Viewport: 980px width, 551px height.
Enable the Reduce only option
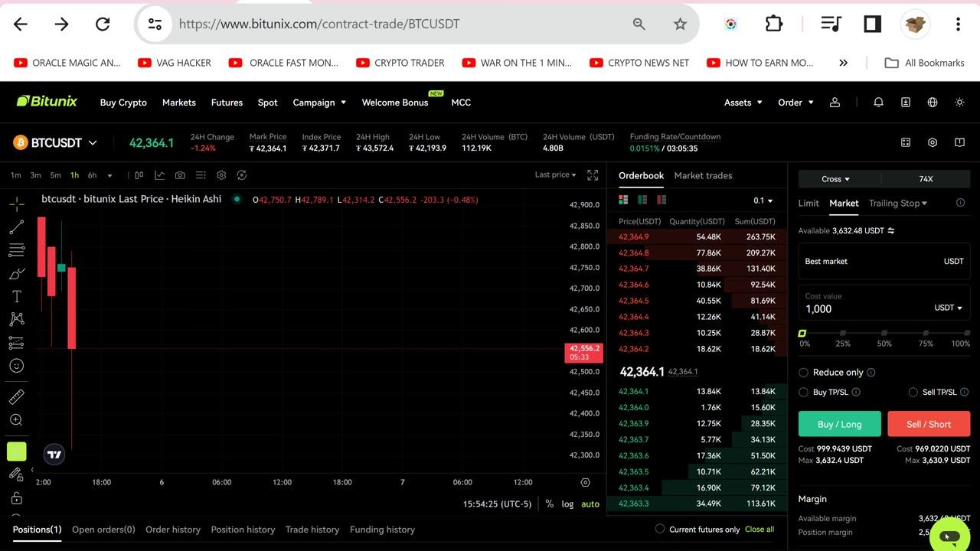click(x=803, y=372)
